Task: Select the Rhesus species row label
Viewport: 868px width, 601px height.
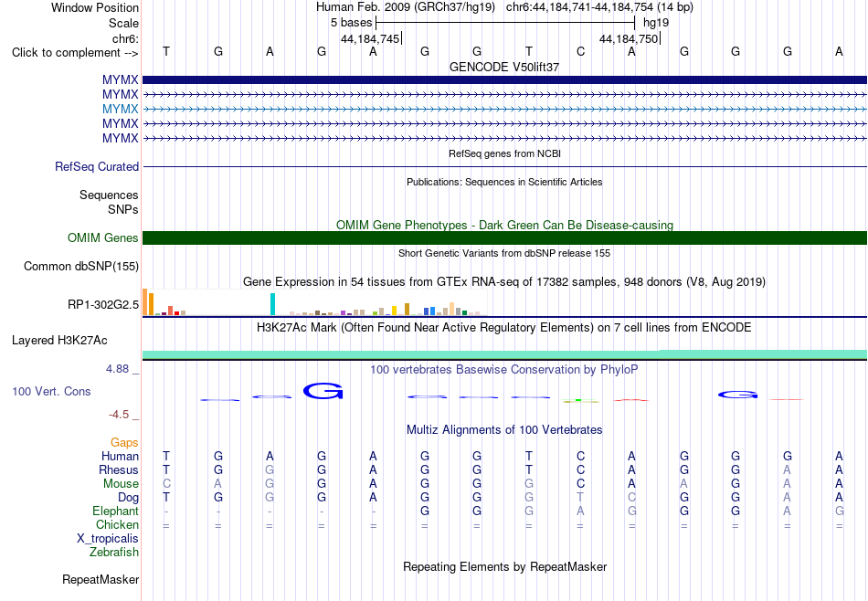Action: point(119,469)
